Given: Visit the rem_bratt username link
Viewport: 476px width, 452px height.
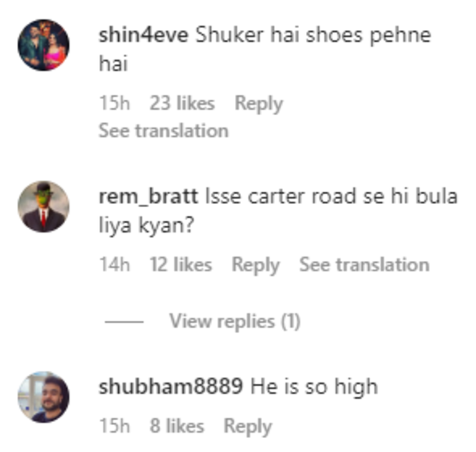Looking at the screenshot, I should 148,196.
